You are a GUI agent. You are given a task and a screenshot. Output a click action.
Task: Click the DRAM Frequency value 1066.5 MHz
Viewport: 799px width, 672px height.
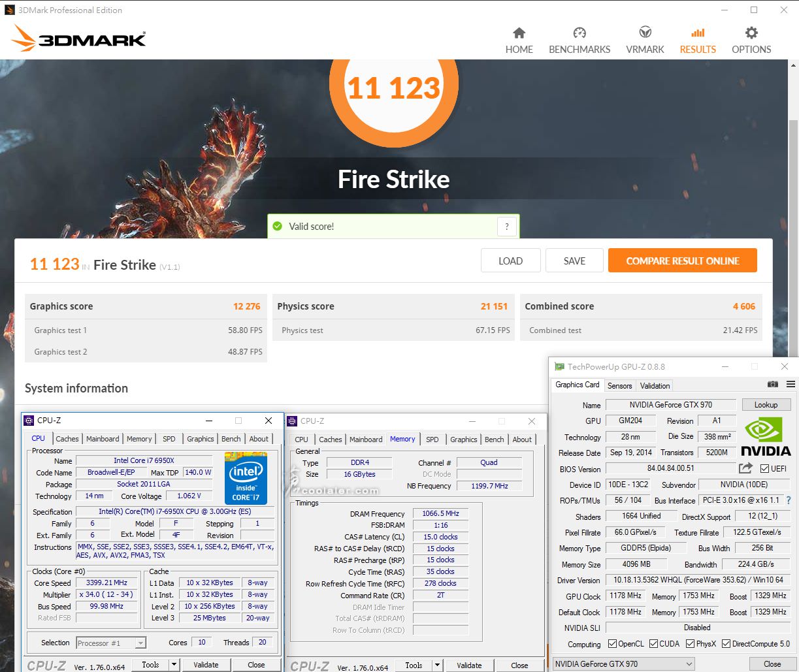point(440,513)
